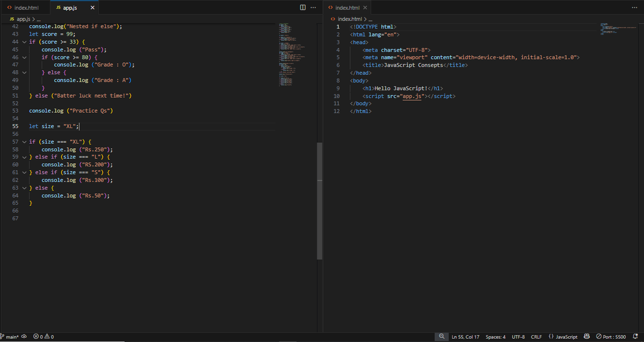Click 'Rs.100' console.log line

78,180
